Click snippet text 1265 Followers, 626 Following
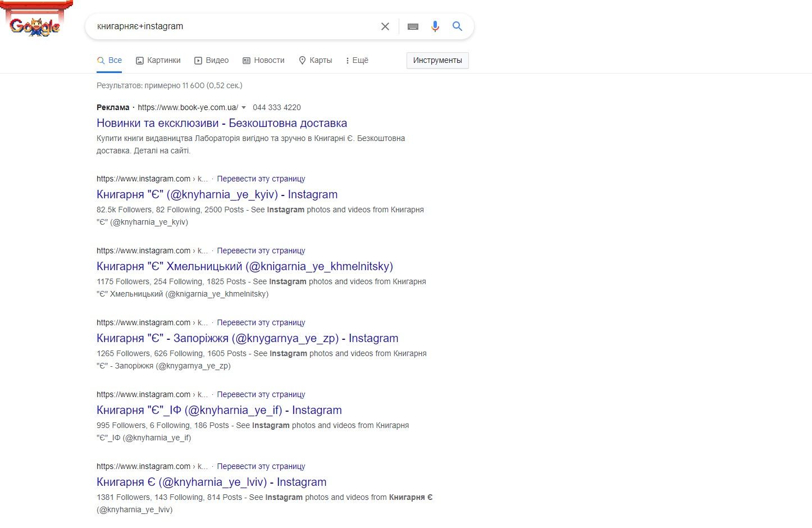This screenshot has width=812, height=528. (x=150, y=353)
